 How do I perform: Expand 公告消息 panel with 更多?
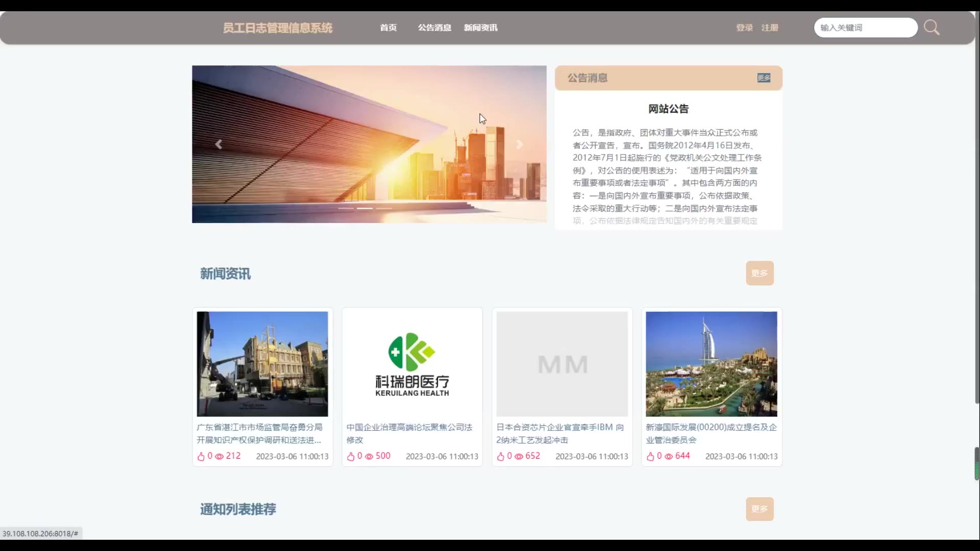pyautogui.click(x=764, y=78)
